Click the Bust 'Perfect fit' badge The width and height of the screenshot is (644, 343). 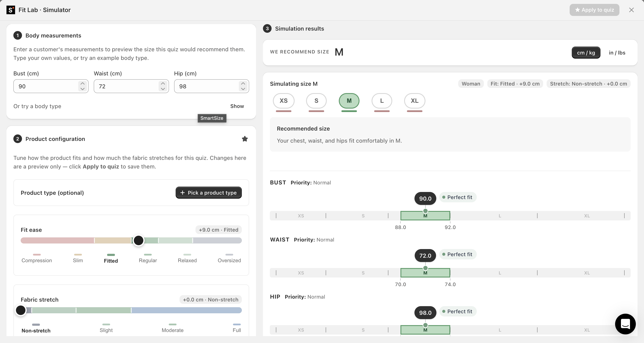[x=458, y=197]
